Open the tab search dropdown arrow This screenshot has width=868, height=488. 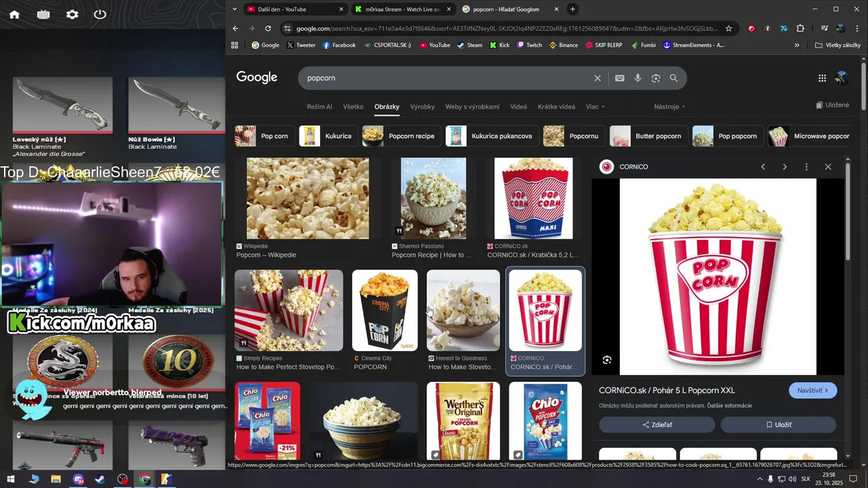(234, 9)
